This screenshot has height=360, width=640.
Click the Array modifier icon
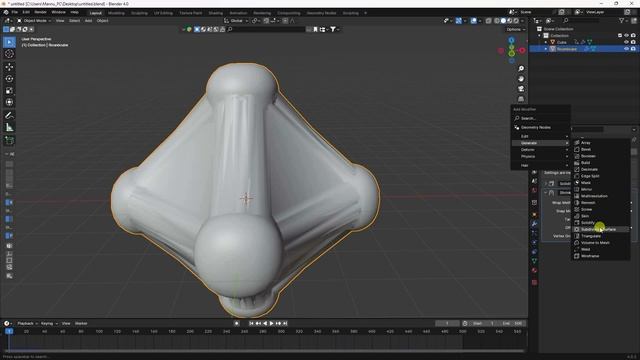(x=577, y=143)
